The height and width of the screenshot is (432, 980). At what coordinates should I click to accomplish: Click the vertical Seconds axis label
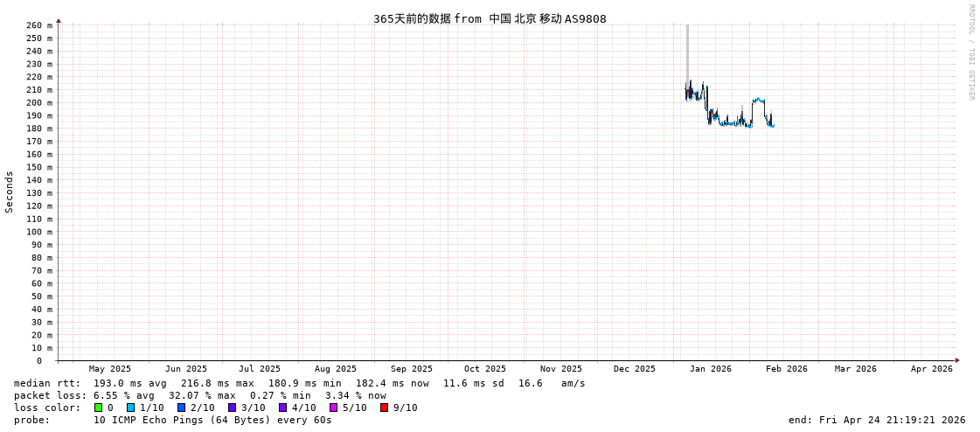tap(10, 192)
